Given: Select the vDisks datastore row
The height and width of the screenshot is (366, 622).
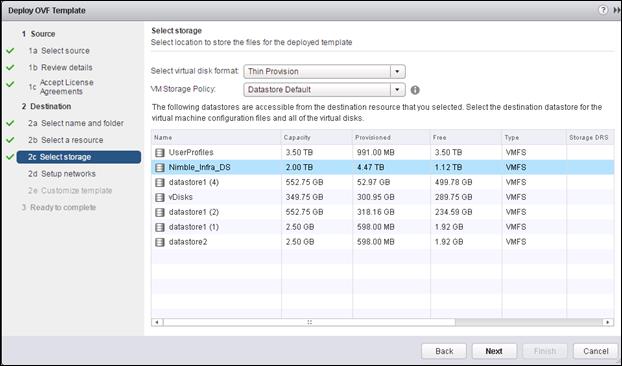Looking at the screenshot, I should pyautogui.click(x=383, y=197).
